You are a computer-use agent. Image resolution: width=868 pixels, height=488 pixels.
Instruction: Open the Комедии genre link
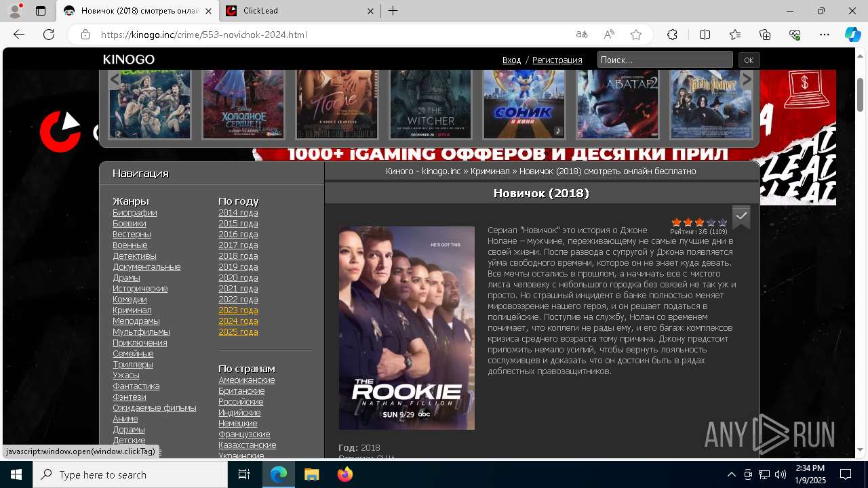pos(130,299)
